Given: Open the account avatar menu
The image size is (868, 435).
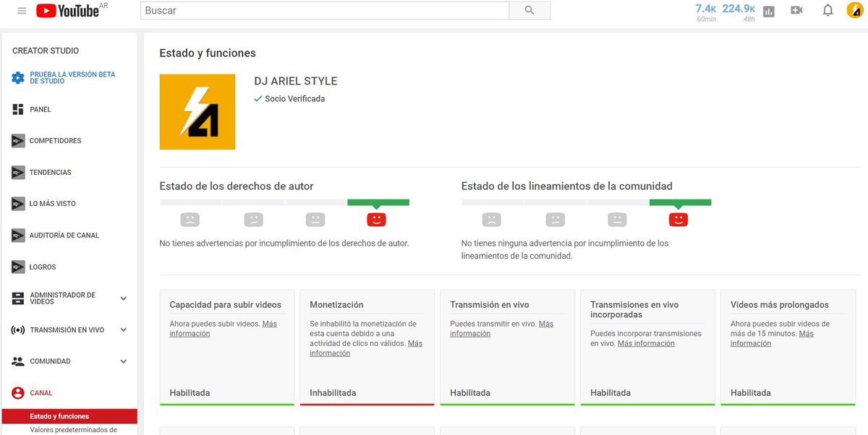Looking at the screenshot, I should [855, 10].
